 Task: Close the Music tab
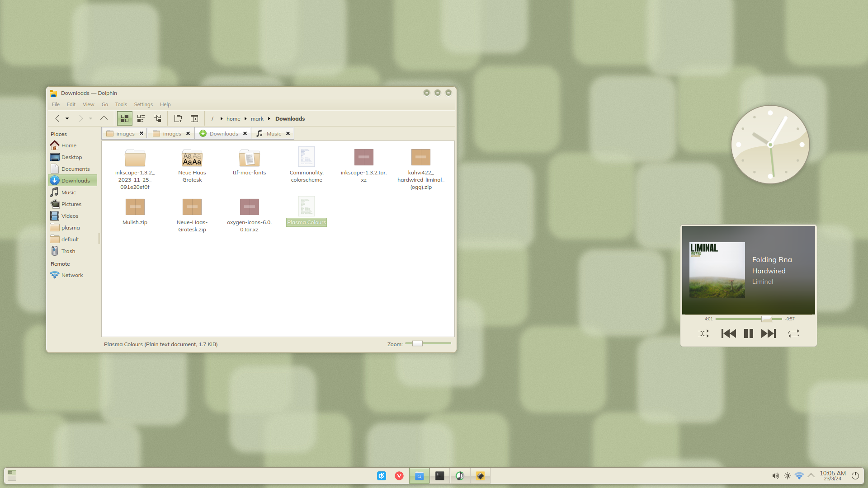288,134
